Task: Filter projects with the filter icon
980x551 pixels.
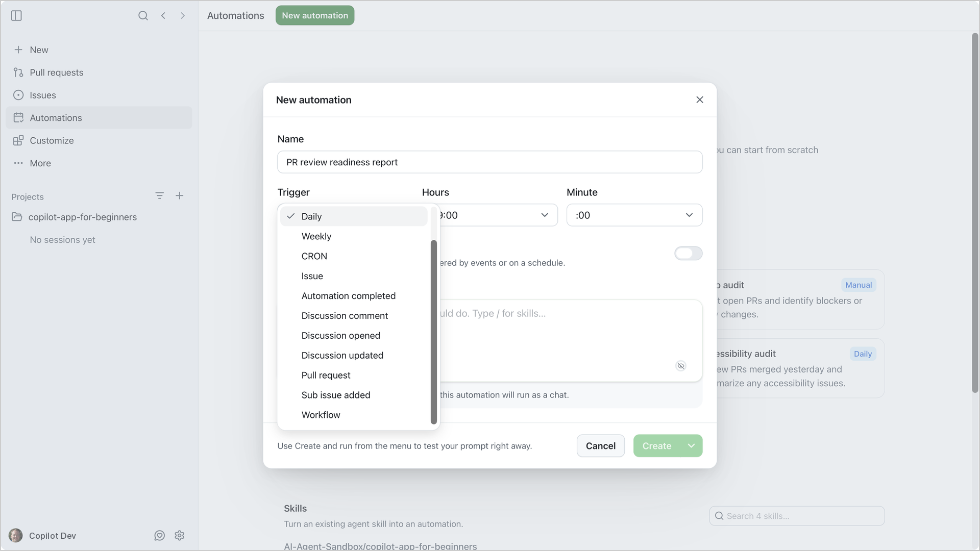Action: point(159,196)
